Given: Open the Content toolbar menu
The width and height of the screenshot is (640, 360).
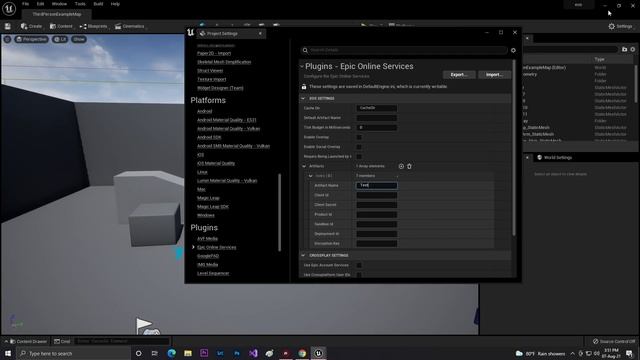Looking at the screenshot, I should (x=61, y=26).
